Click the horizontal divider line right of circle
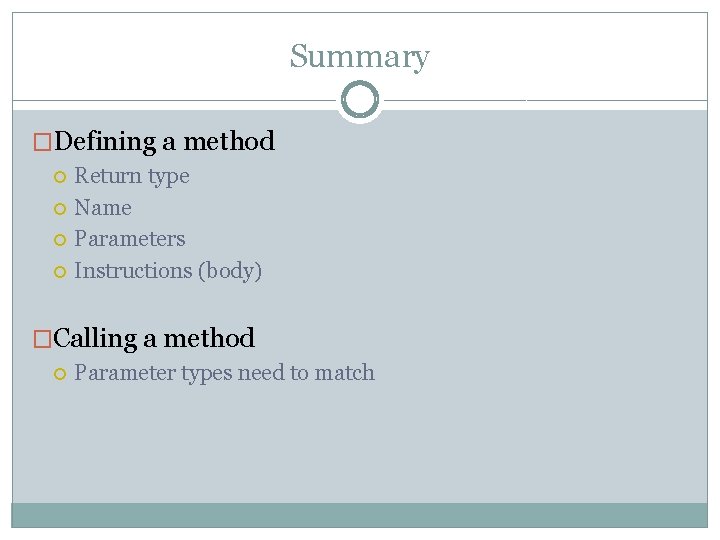This screenshot has width=720, height=540. point(540,100)
